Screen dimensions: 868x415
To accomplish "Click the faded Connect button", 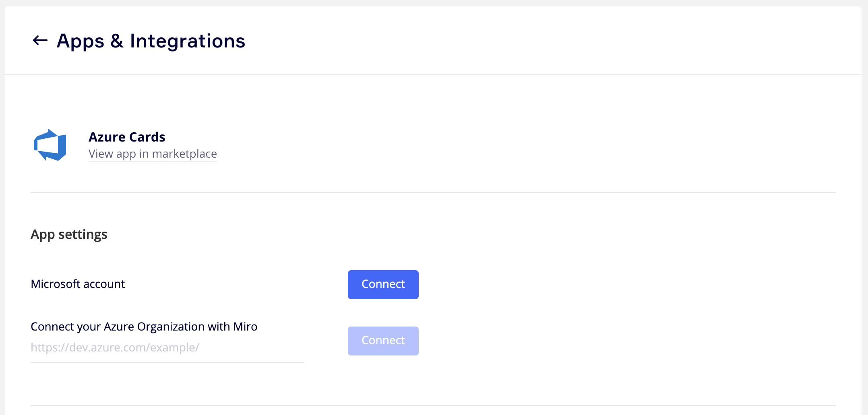I will coord(383,341).
